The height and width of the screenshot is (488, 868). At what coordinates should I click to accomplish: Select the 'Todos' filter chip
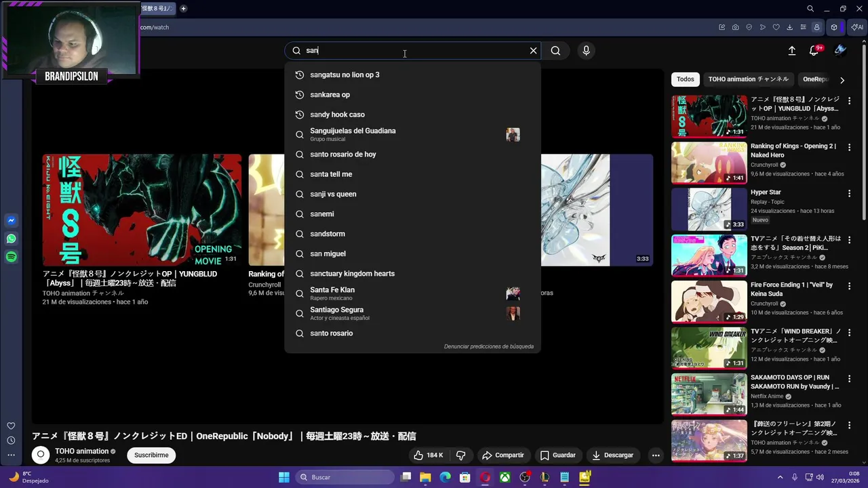click(686, 79)
